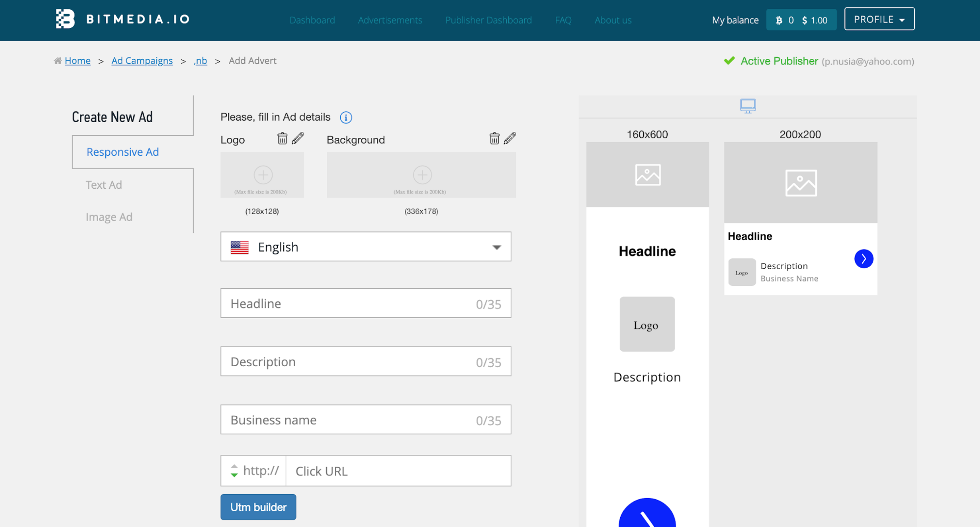
Task: Delete the Logo image with trash icon
Action: [282, 138]
